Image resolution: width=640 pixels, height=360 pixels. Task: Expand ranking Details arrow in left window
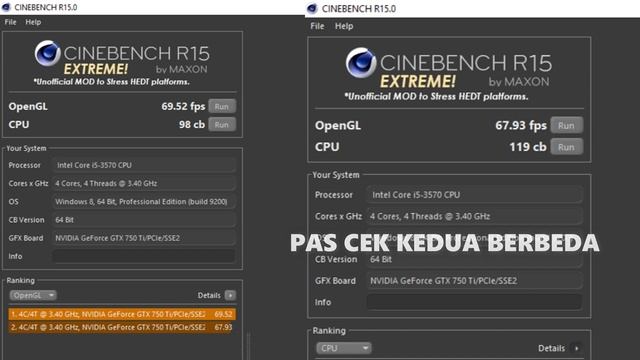click(230, 295)
